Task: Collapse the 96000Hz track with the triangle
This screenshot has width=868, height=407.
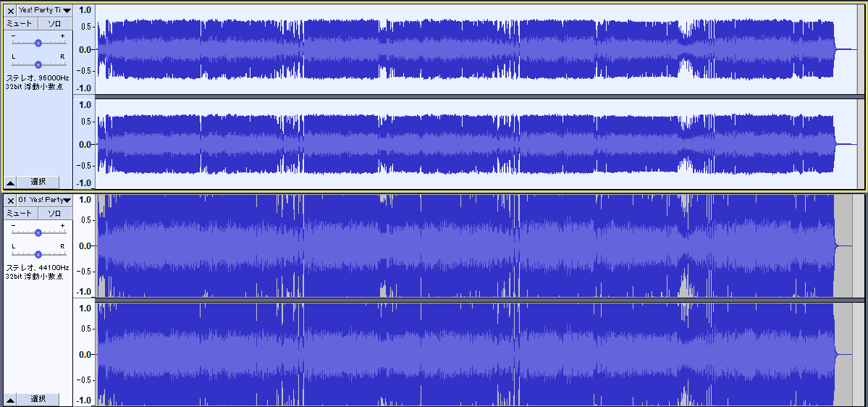Action: pyautogui.click(x=11, y=182)
